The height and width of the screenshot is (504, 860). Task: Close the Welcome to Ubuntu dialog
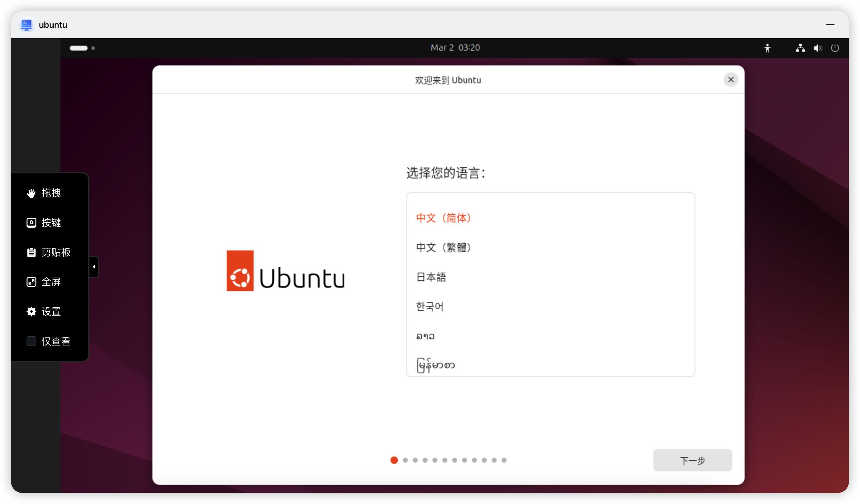tap(731, 80)
